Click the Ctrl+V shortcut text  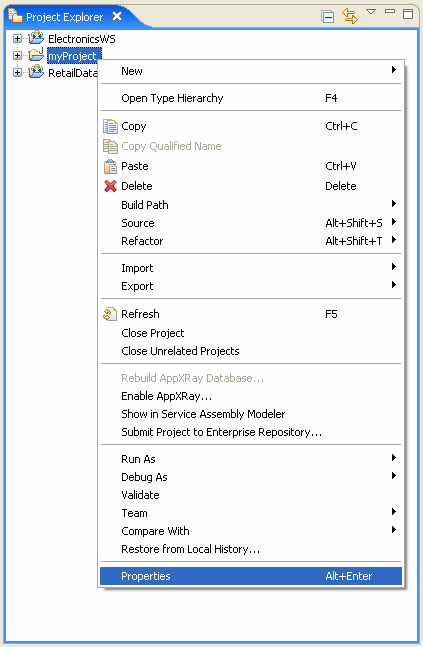pyautogui.click(x=341, y=166)
